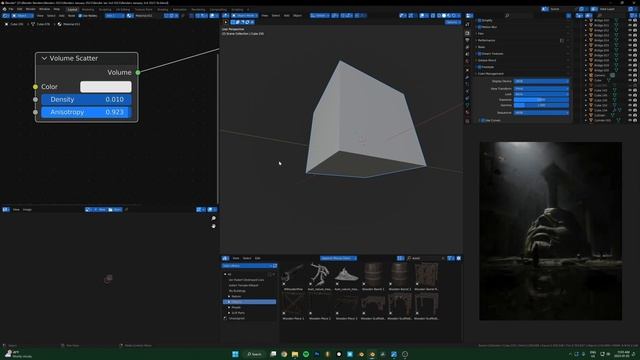Switch to the Layout workspace tab
640x360 pixels.
pos(72,9)
